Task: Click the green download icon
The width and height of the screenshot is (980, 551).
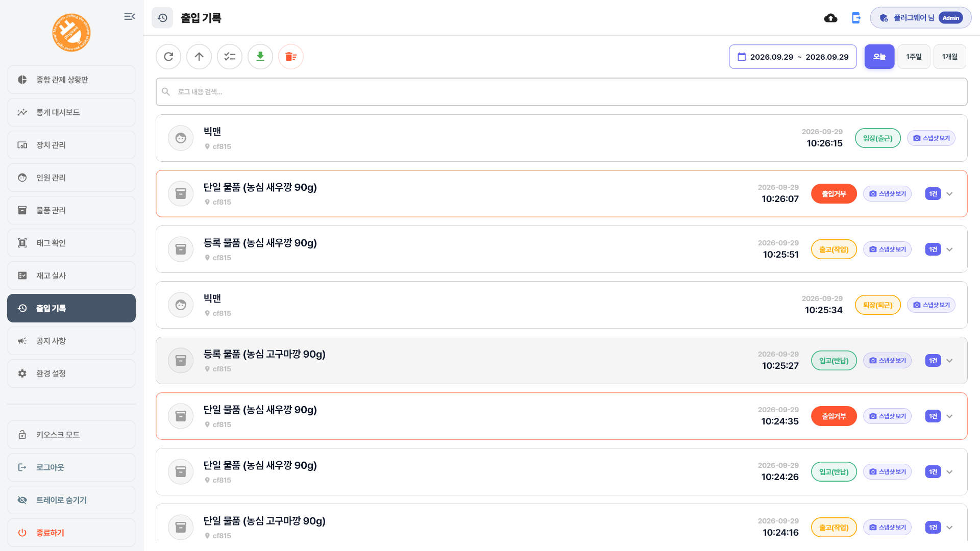Action: coord(260,57)
